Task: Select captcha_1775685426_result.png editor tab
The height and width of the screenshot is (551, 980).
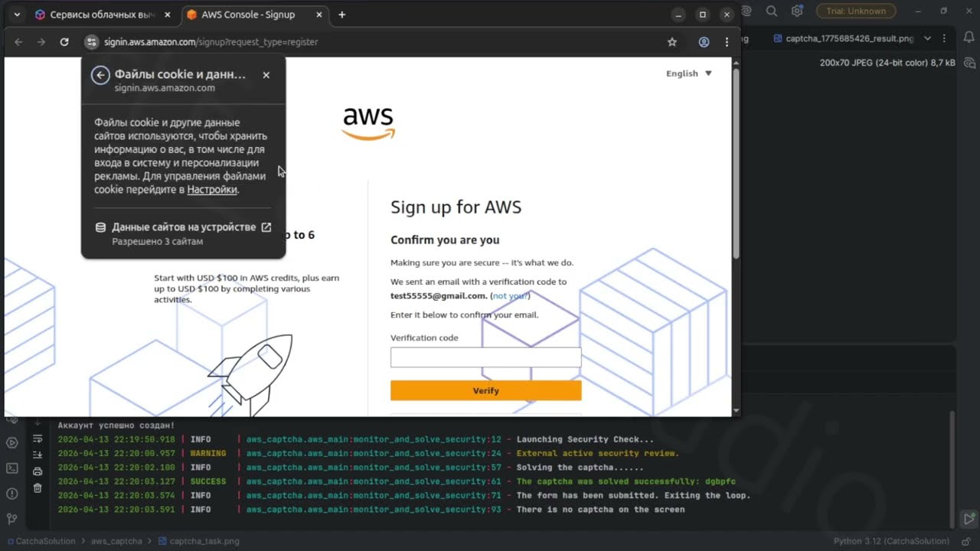Action: [x=843, y=38]
